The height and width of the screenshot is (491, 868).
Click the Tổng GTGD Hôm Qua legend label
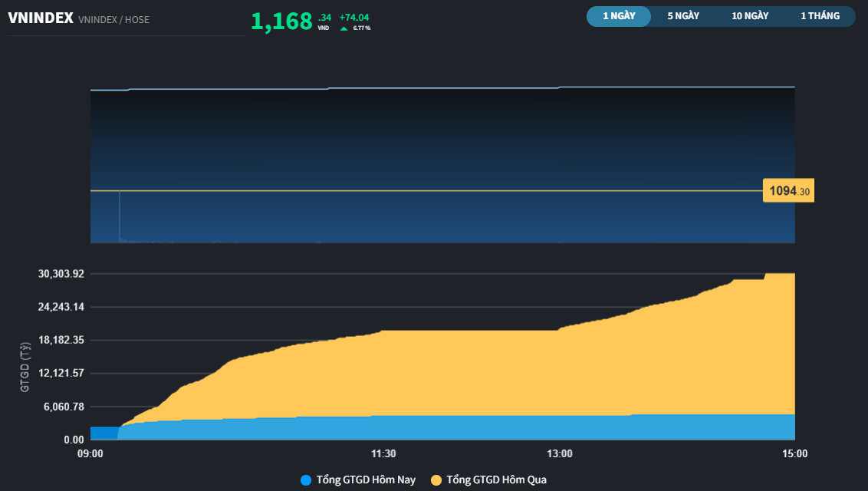(x=497, y=480)
